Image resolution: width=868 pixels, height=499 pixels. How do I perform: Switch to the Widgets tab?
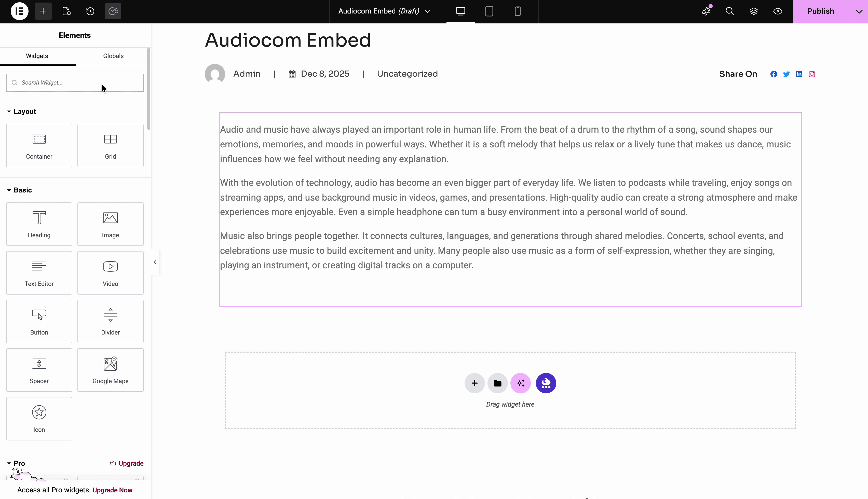(x=37, y=56)
